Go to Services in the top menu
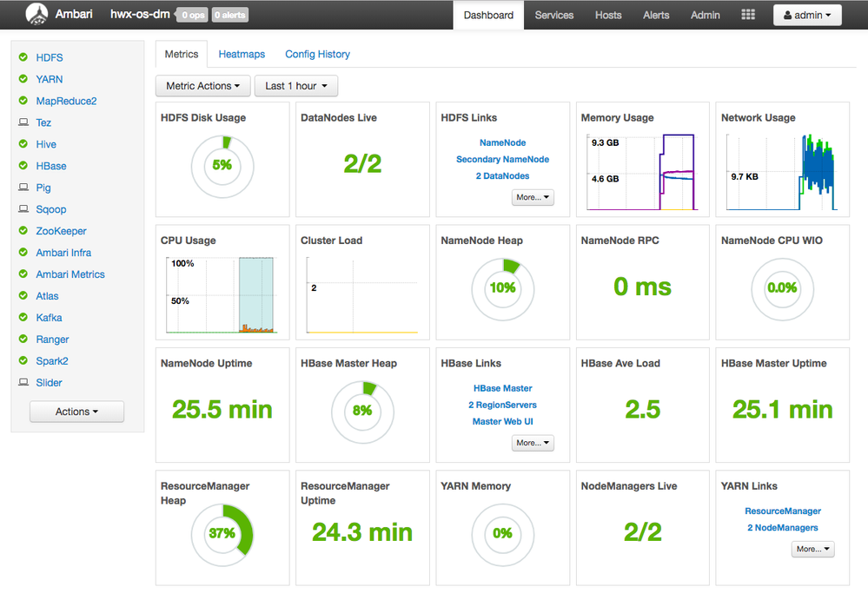 coord(553,15)
